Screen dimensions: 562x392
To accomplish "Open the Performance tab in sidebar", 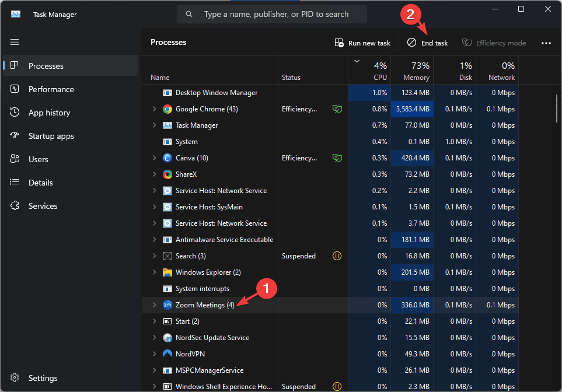I will (51, 89).
